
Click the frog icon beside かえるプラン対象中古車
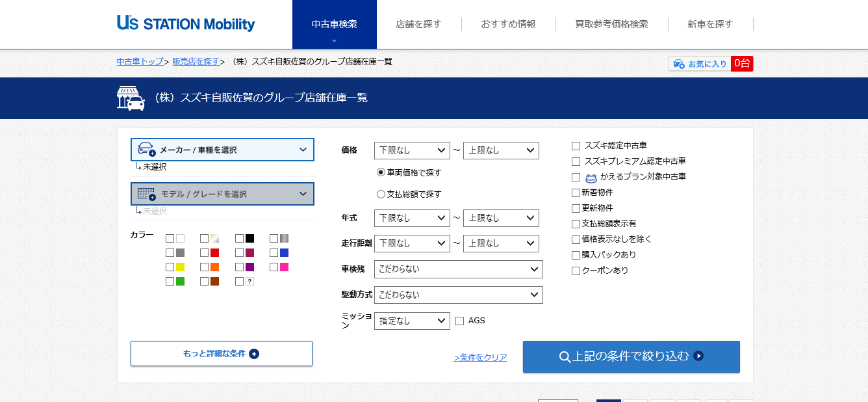click(591, 177)
